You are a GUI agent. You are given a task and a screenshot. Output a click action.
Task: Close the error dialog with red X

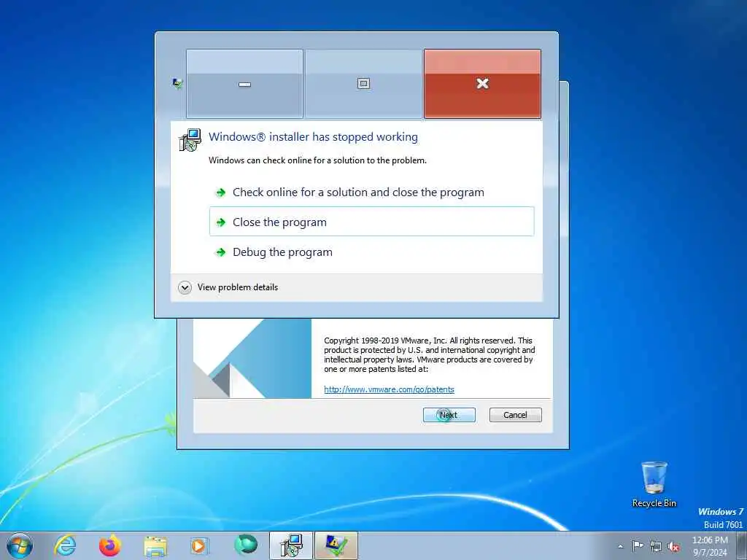pos(482,83)
